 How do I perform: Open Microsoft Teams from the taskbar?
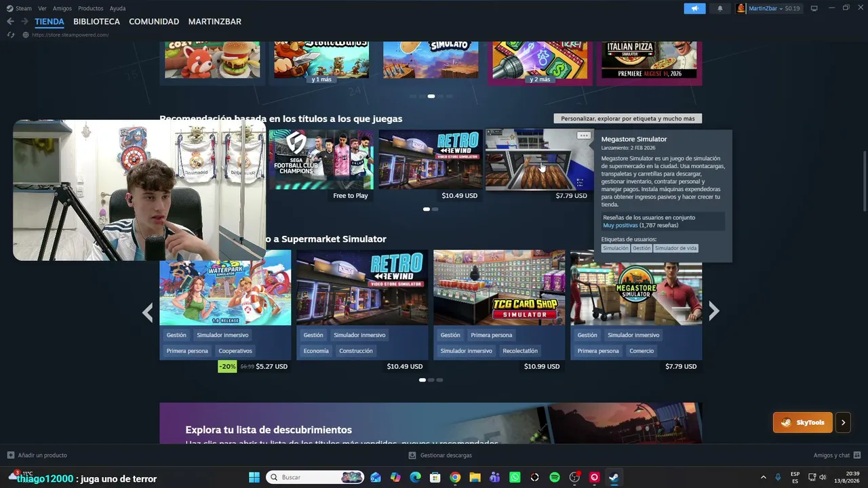(495, 477)
